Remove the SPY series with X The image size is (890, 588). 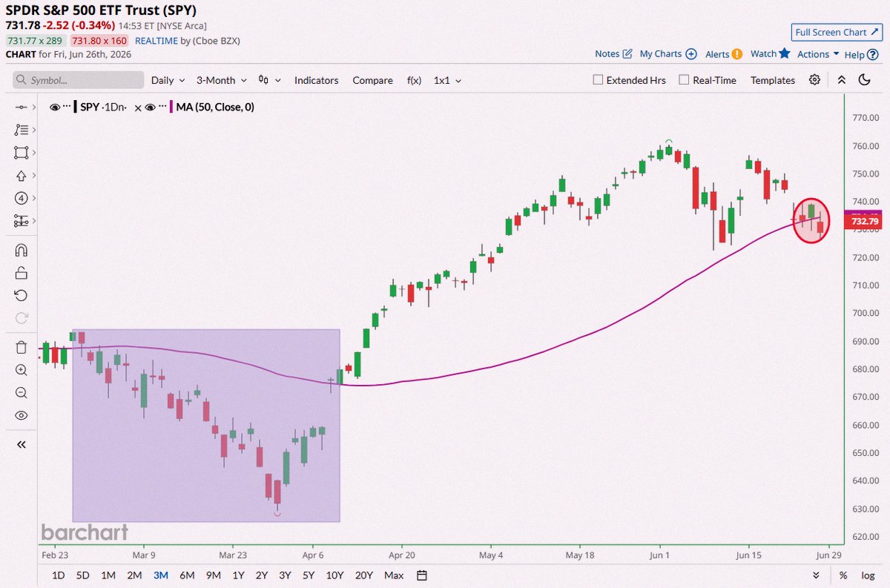coord(138,108)
